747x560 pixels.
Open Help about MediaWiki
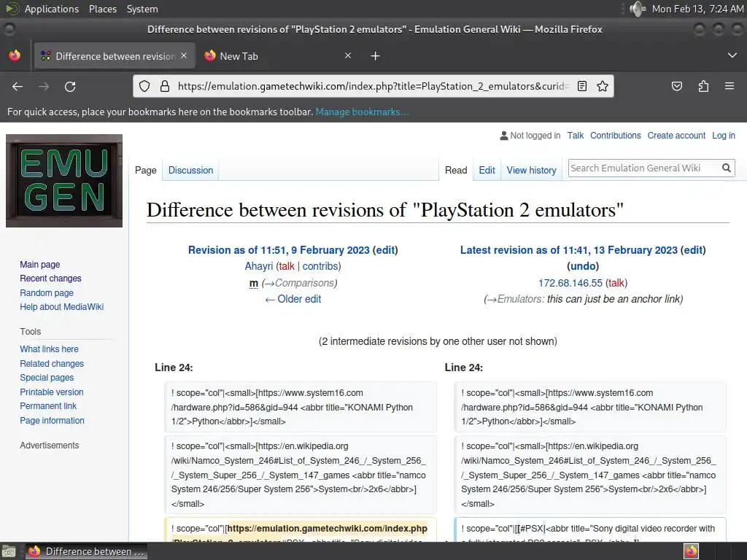point(61,307)
